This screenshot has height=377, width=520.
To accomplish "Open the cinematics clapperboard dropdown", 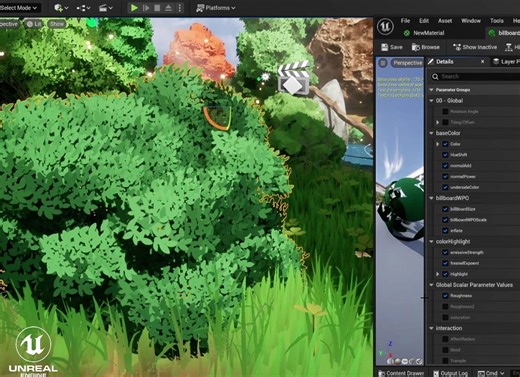I will tap(106, 8).
